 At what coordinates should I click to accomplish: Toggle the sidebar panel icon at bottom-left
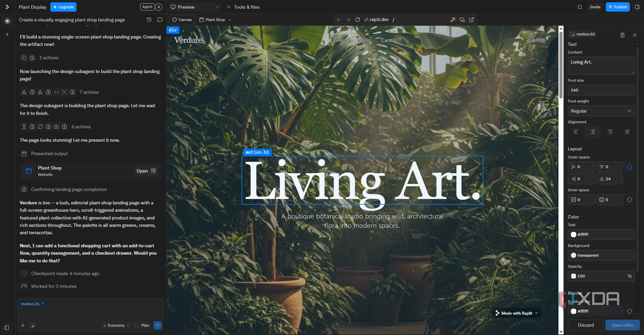click(7, 328)
